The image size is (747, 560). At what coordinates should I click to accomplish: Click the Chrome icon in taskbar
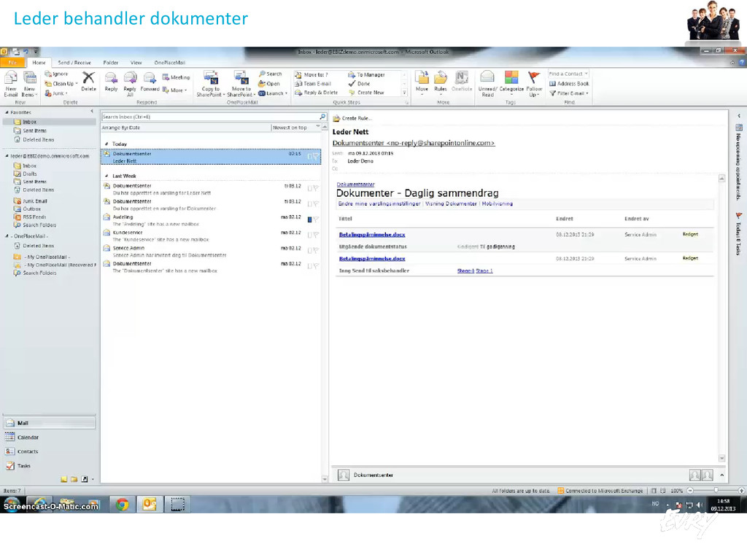(x=123, y=505)
